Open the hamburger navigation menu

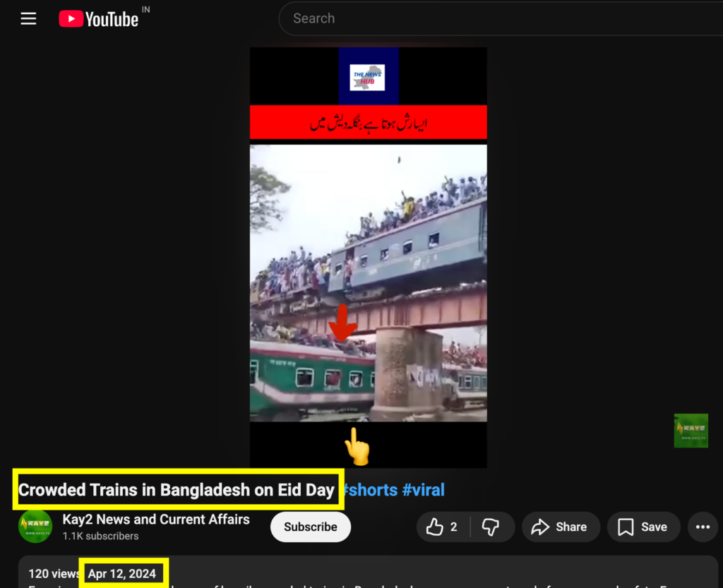28,18
